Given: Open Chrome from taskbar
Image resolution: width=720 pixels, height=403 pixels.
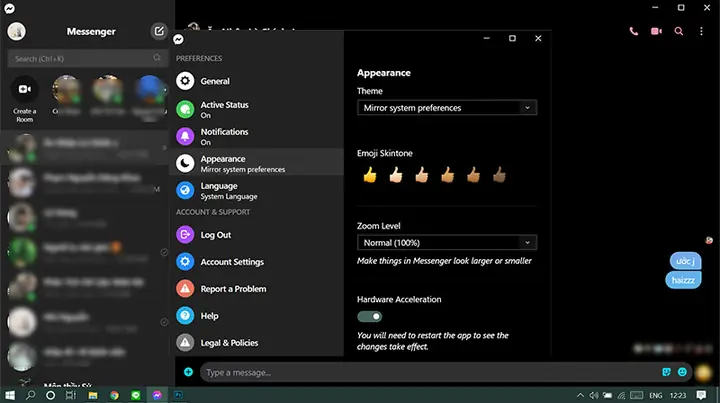Looking at the screenshot, I should coord(114,395).
